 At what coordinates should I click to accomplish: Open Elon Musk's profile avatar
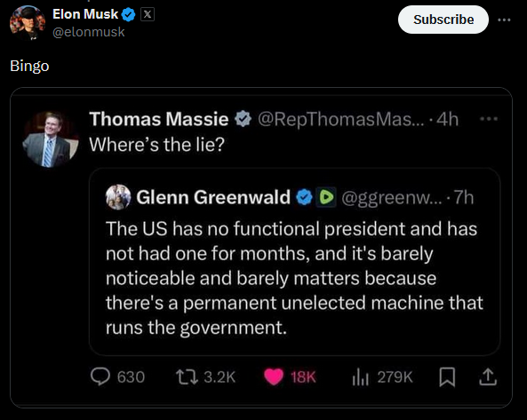tap(28, 23)
